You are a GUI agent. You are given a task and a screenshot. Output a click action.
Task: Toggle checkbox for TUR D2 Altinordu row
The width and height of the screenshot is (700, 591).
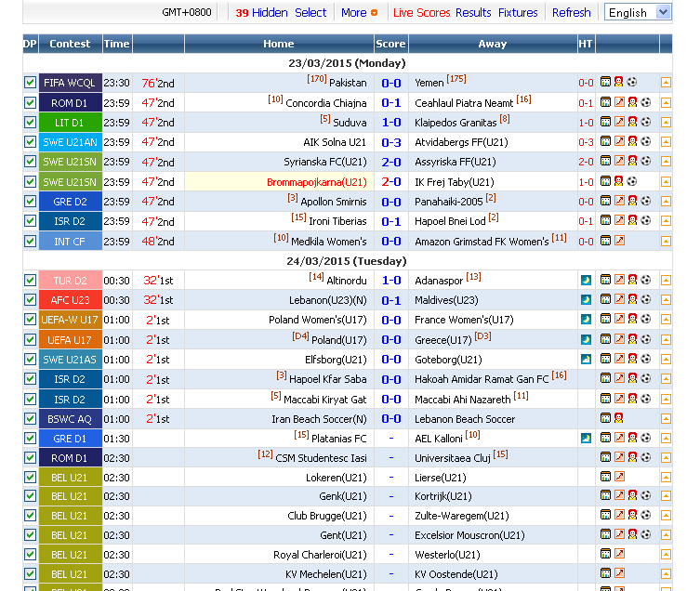[x=30, y=281]
